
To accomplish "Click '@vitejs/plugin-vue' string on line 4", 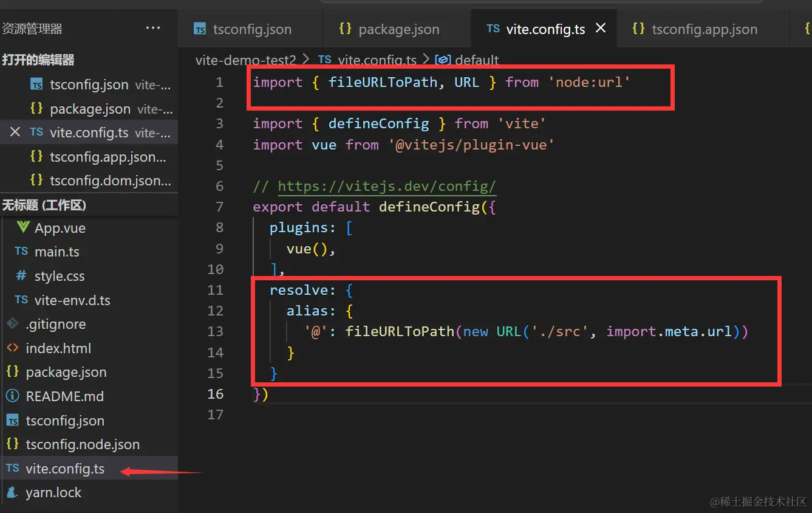I will pyautogui.click(x=471, y=145).
